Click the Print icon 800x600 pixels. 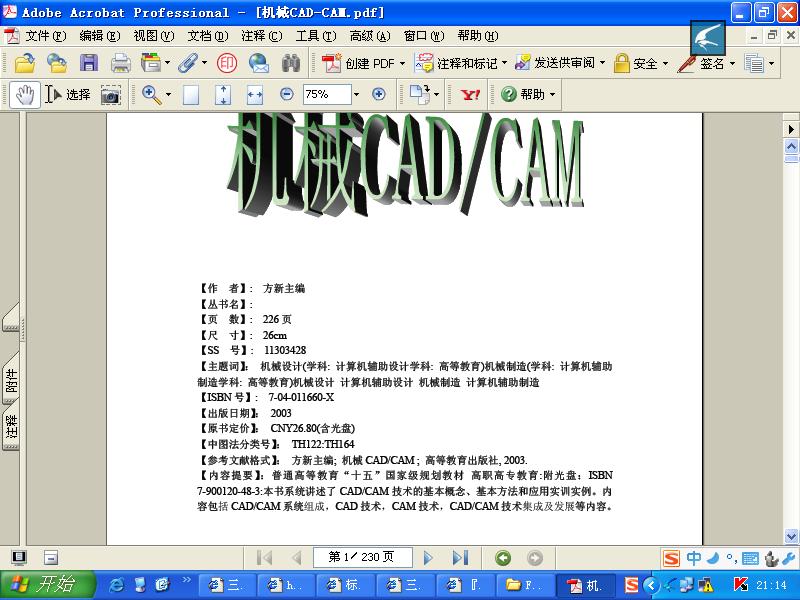click(x=120, y=63)
